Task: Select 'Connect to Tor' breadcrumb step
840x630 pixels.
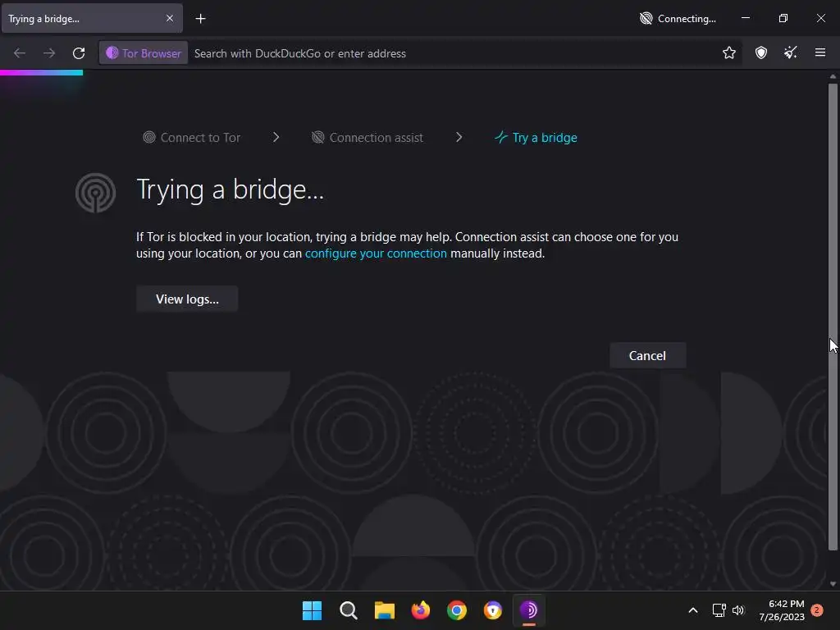Action: coord(191,138)
